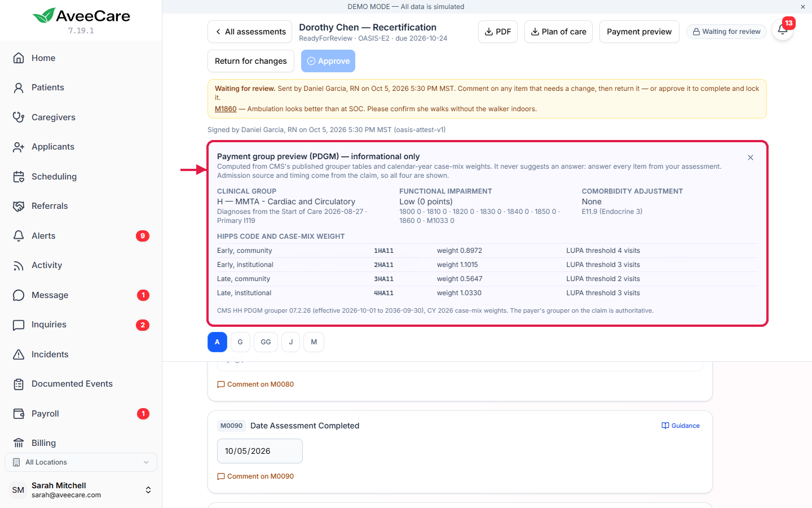812x508 pixels.
Task: Open Payroll via its wallet icon
Action: pyautogui.click(x=19, y=414)
